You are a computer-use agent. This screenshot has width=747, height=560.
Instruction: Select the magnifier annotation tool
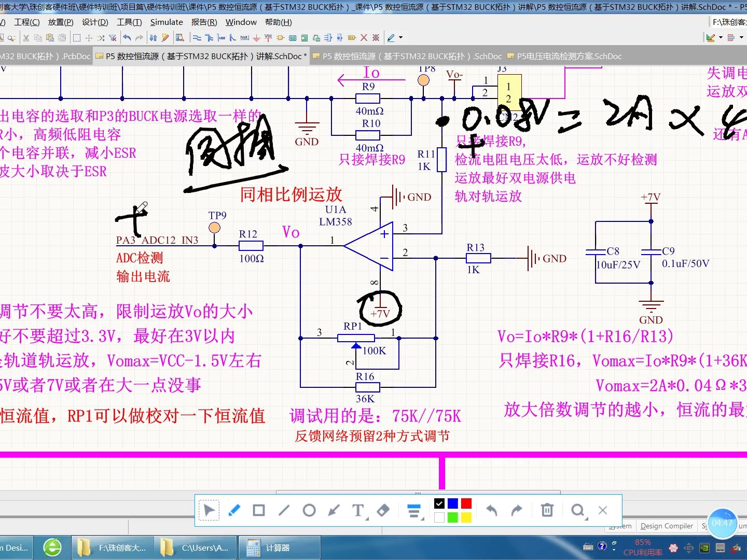click(577, 510)
